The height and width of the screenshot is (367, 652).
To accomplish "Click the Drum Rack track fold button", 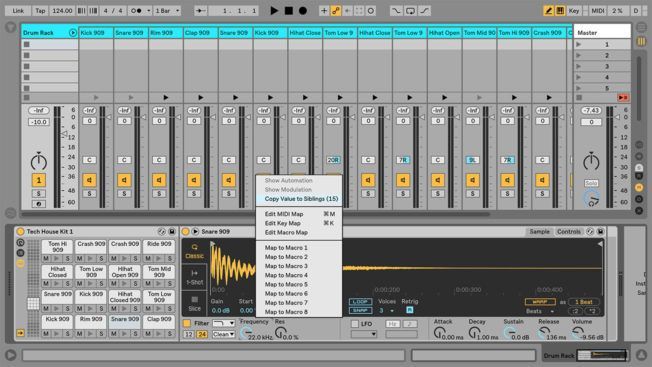I will (x=73, y=32).
